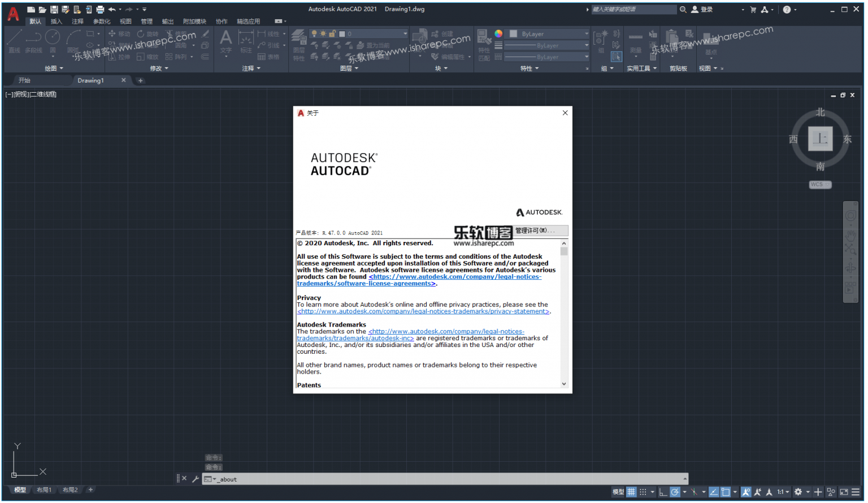868x503 pixels.
Task: Expand the 实用工具 (Utilities) panel
Action: point(641,68)
